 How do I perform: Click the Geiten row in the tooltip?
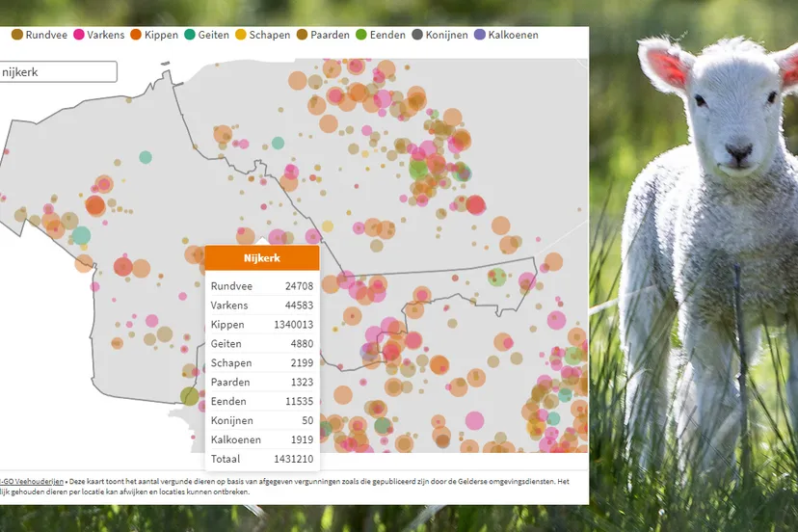[262, 344]
